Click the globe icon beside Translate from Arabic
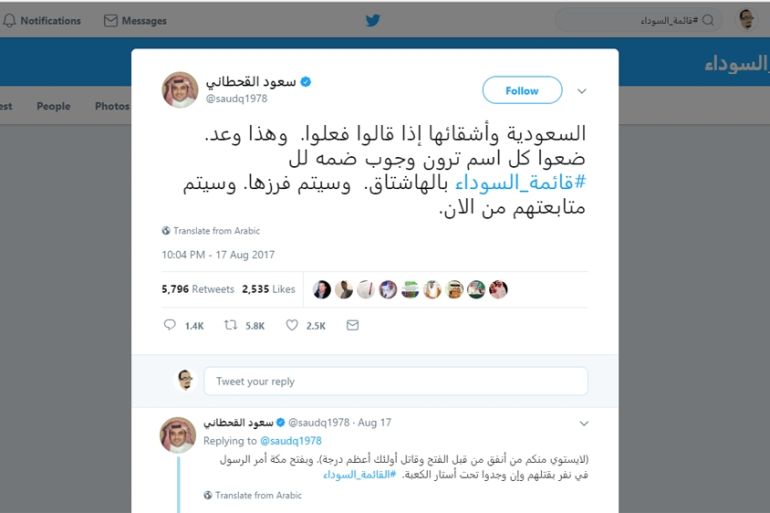The width and height of the screenshot is (770, 513). click(x=166, y=231)
